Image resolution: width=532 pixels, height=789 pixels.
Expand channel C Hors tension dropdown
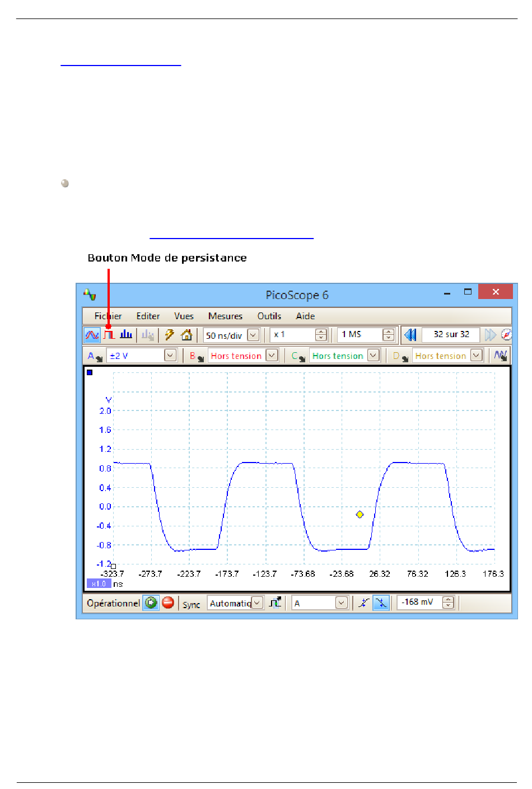click(x=374, y=356)
